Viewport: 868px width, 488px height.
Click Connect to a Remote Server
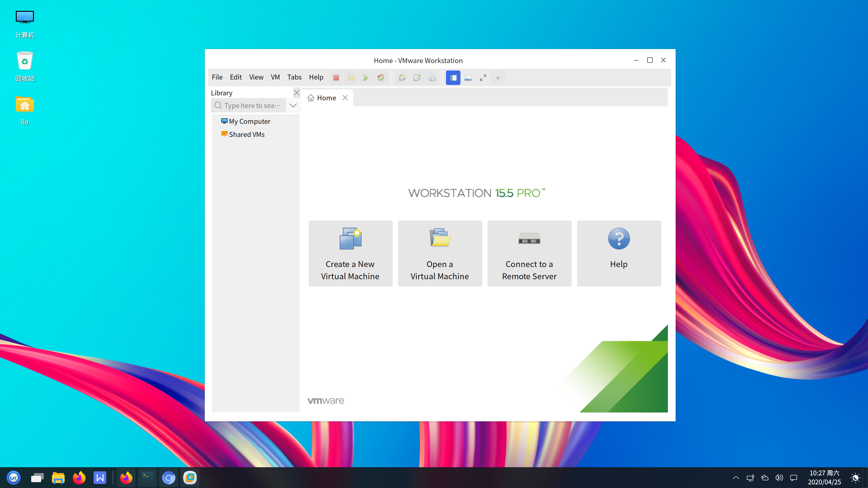[529, 253]
